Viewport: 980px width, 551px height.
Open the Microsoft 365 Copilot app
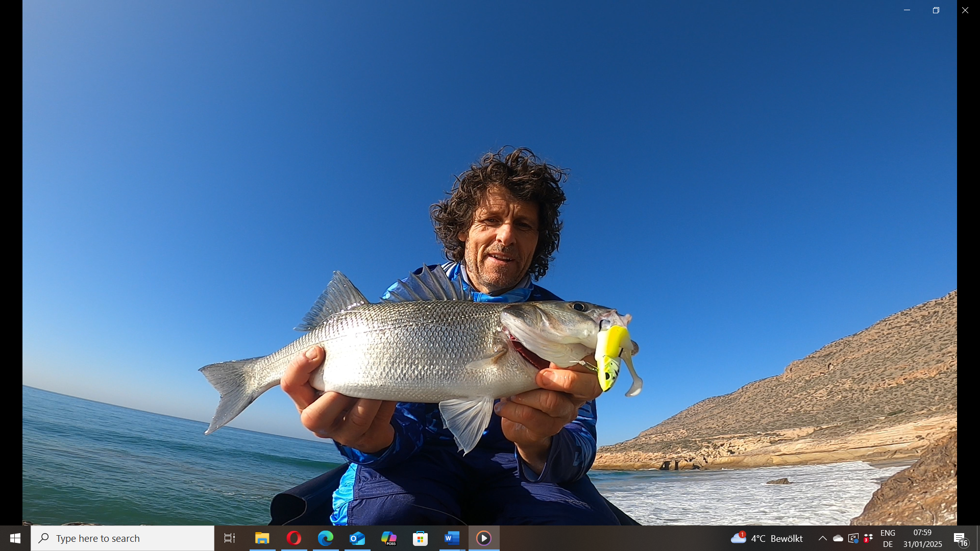click(x=389, y=538)
